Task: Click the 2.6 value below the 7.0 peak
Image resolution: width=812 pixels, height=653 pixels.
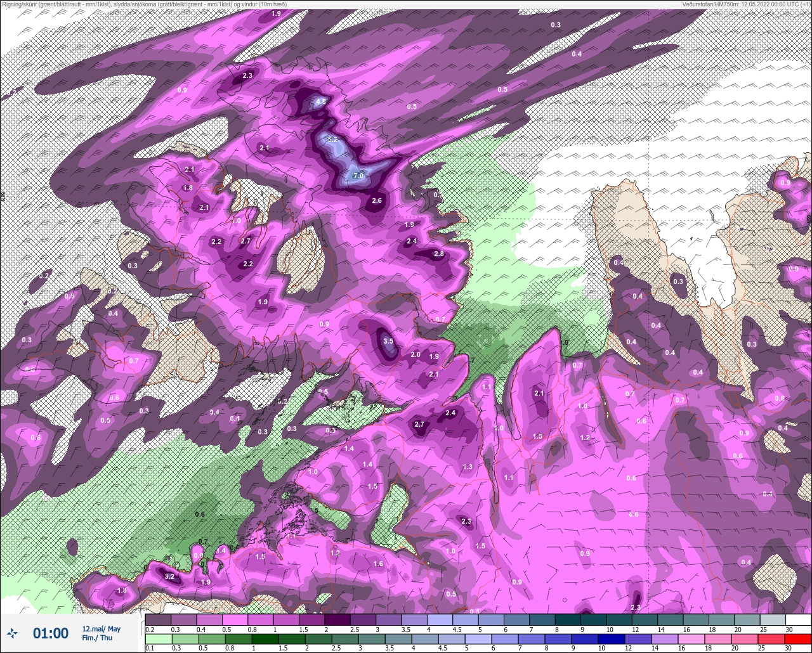Action: pyautogui.click(x=377, y=200)
